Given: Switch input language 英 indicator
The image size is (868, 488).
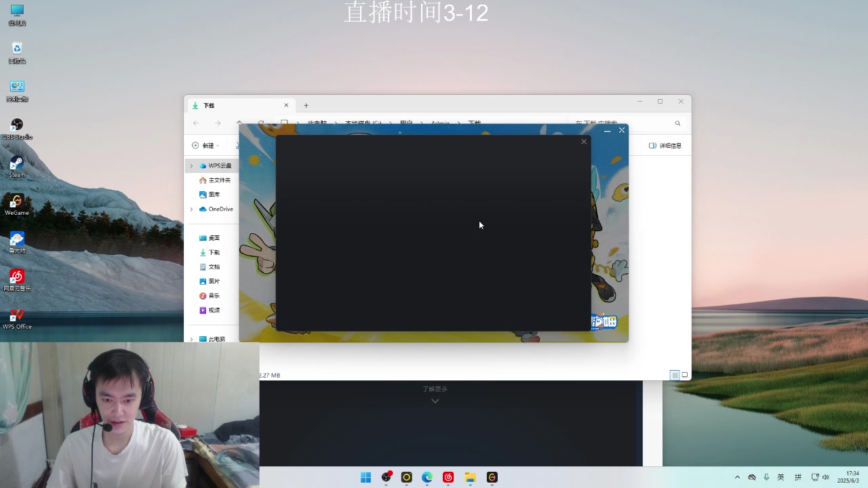Looking at the screenshot, I should (781, 477).
